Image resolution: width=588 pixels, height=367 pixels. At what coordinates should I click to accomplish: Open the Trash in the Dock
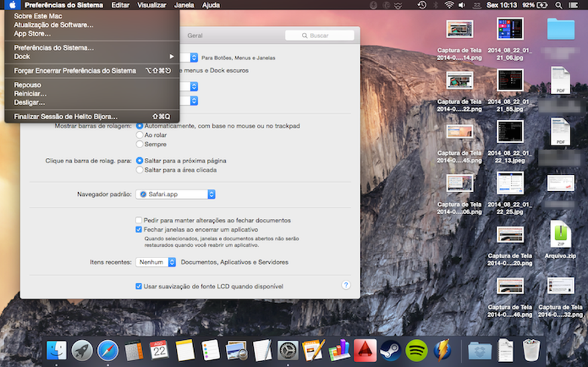click(x=531, y=350)
